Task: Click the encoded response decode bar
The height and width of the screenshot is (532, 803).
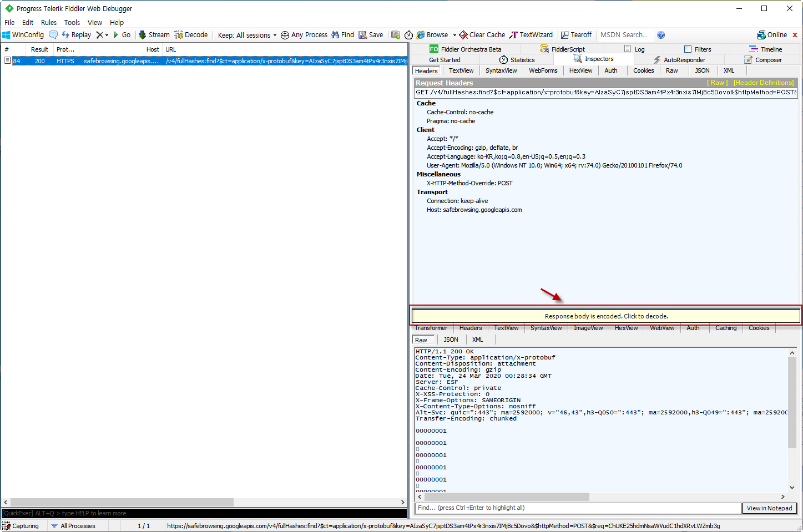Action: coord(605,316)
